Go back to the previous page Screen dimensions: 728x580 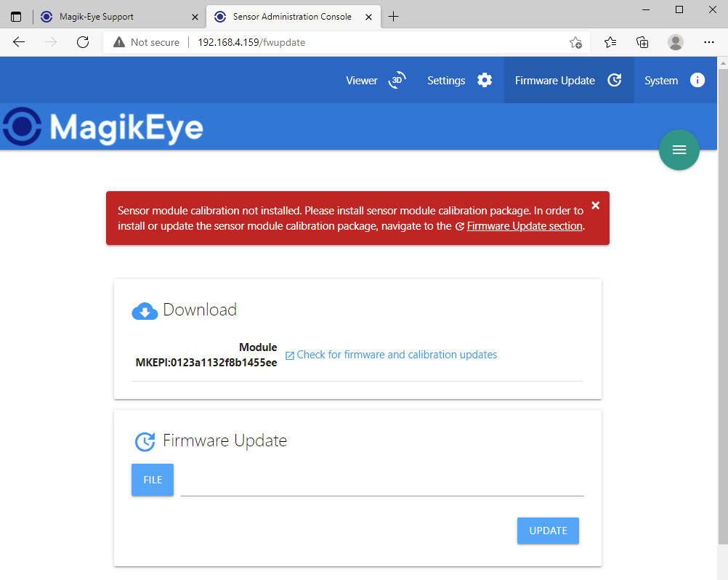19,42
